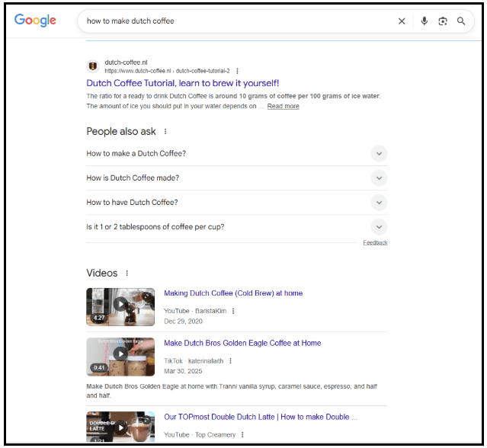487x448 pixels.
Task: Open Dutch Coffee Tutorial result link
Action: point(183,83)
